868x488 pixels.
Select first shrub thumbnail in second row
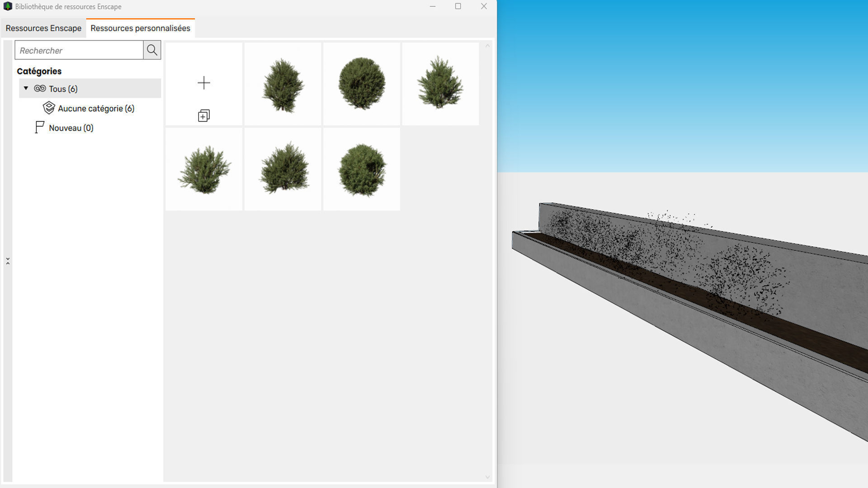pyautogui.click(x=204, y=169)
